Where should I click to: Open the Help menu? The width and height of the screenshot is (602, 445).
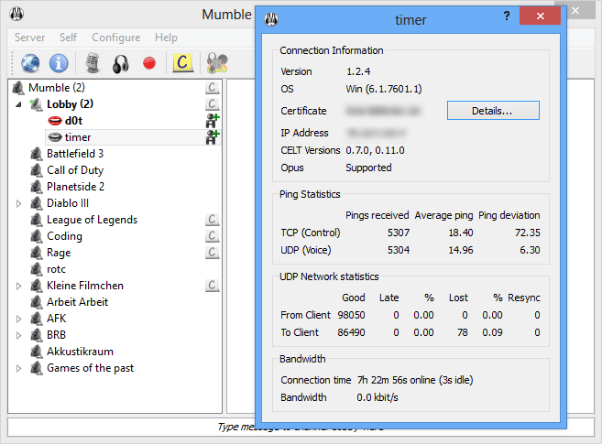pos(166,38)
